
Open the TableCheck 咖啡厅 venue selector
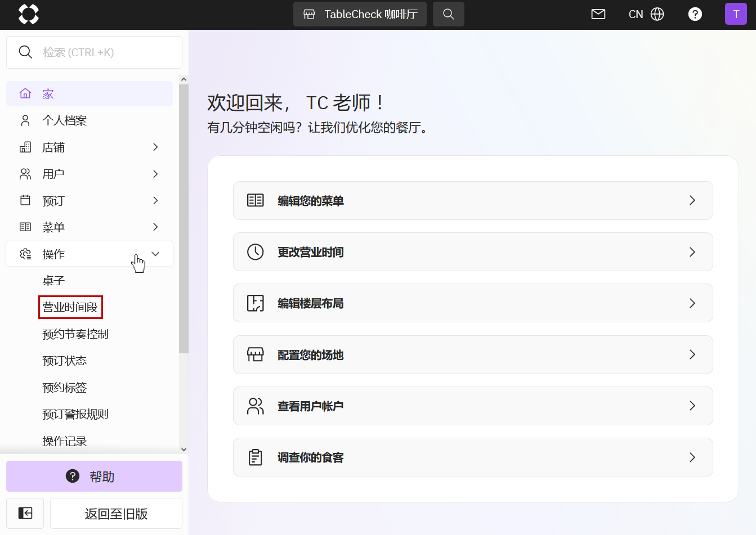pos(360,14)
